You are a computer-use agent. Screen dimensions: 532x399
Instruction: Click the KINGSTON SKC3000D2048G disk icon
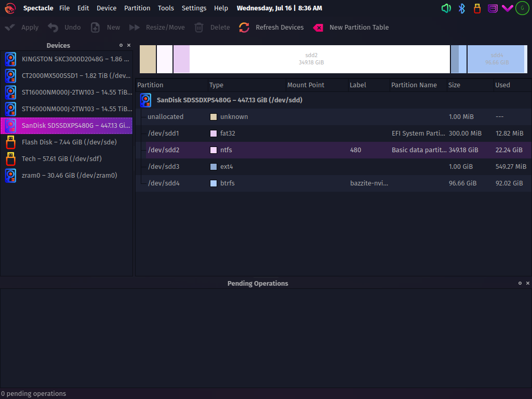[10, 59]
